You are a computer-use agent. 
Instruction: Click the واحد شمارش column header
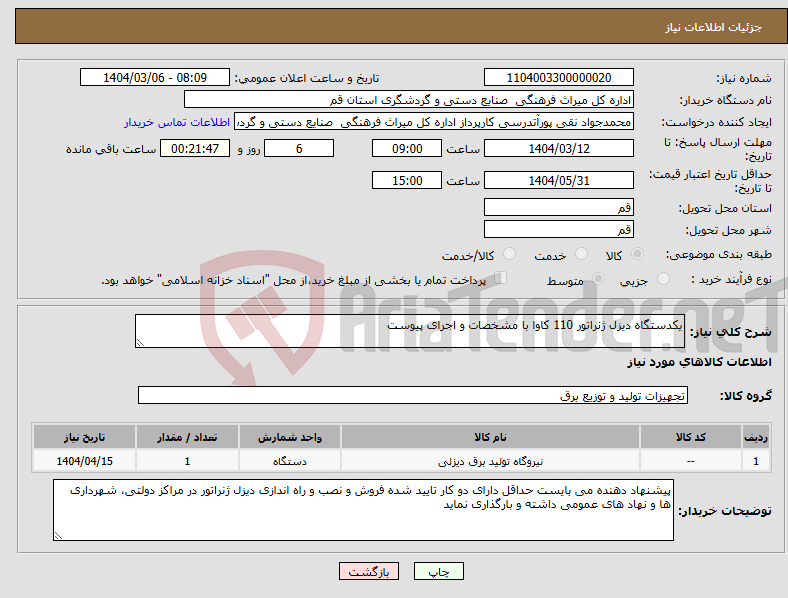pos(290,437)
